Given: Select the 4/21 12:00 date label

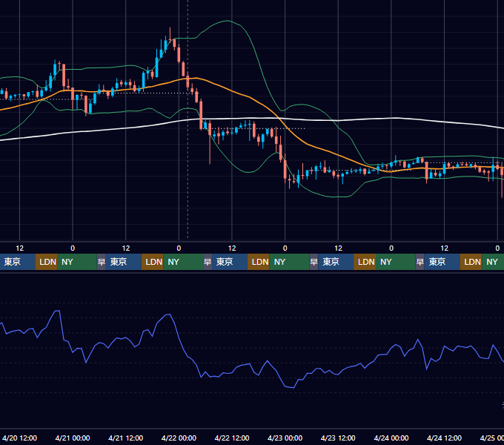Looking at the screenshot, I should pyautogui.click(x=126, y=438).
